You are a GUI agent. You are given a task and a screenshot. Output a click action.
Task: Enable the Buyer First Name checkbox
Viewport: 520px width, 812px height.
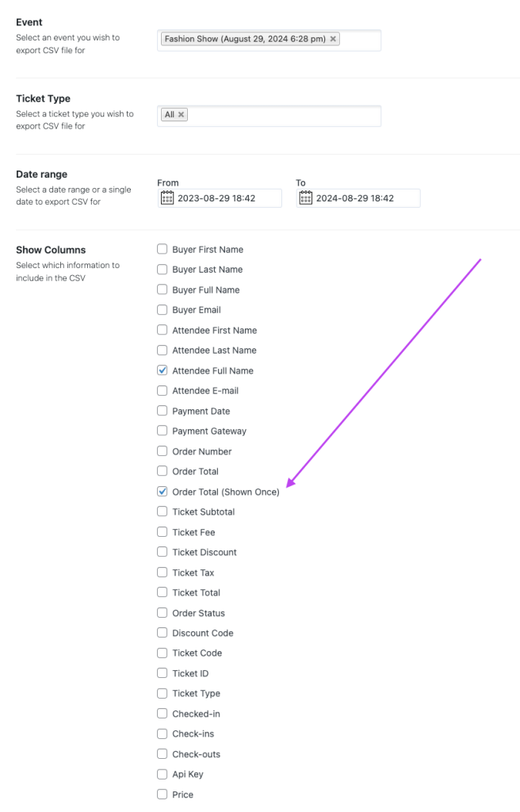pos(162,249)
